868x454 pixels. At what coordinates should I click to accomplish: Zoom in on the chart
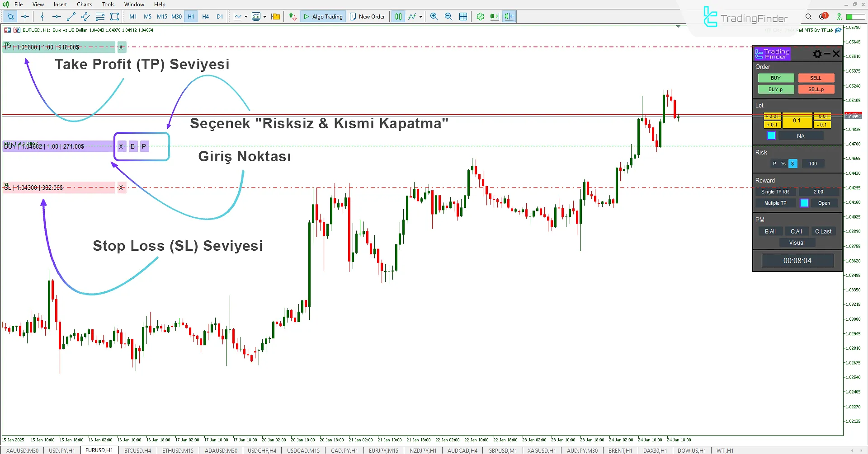tap(434, 16)
